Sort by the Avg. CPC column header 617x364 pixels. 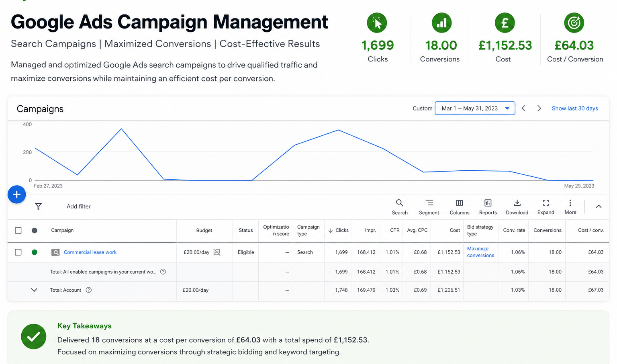[417, 231]
